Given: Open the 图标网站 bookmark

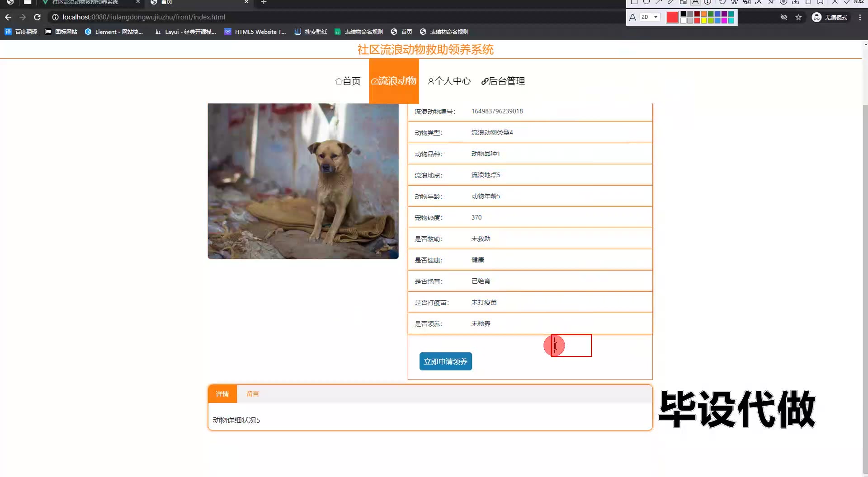Looking at the screenshot, I should [x=61, y=32].
